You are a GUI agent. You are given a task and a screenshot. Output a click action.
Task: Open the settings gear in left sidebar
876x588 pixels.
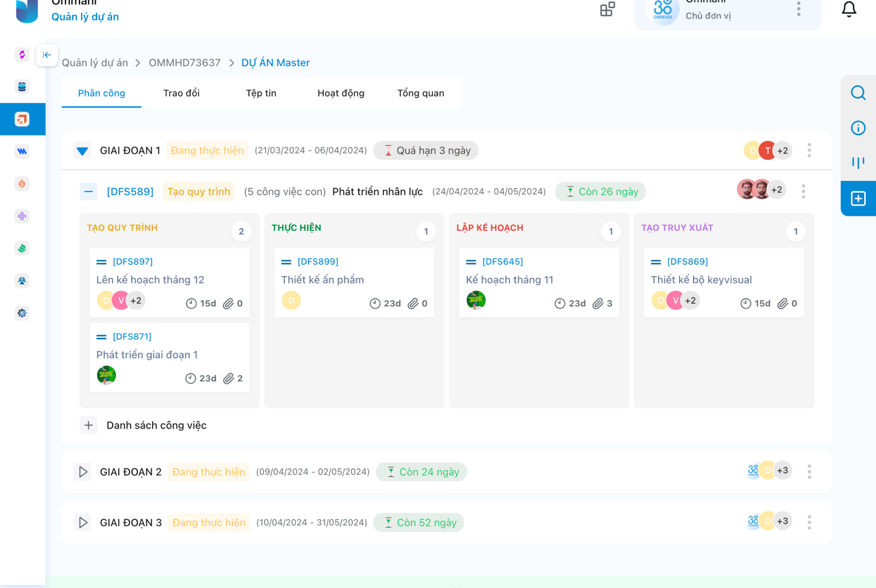click(22, 313)
